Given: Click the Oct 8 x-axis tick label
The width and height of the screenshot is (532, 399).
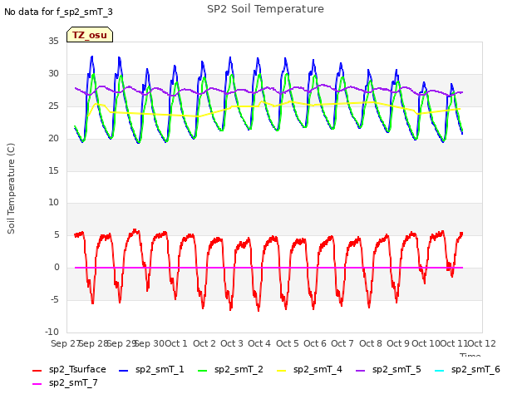Looking at the screenshot, I should (x=371, y=343).
